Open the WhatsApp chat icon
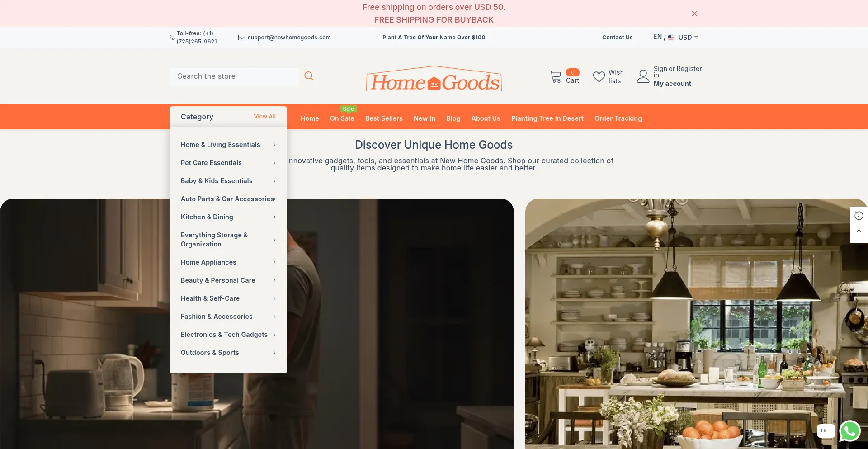This screenshot has width=868, height=449. (850, 430)
